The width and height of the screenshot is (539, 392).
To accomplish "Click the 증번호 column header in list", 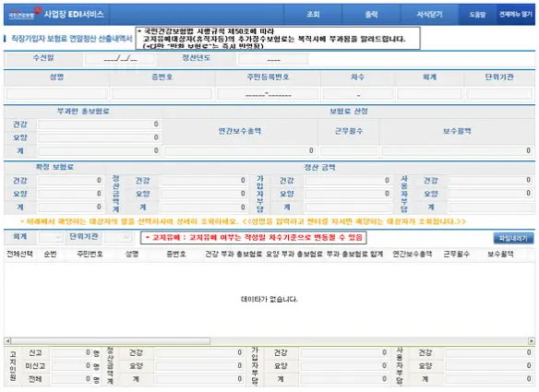I will 176,255.
